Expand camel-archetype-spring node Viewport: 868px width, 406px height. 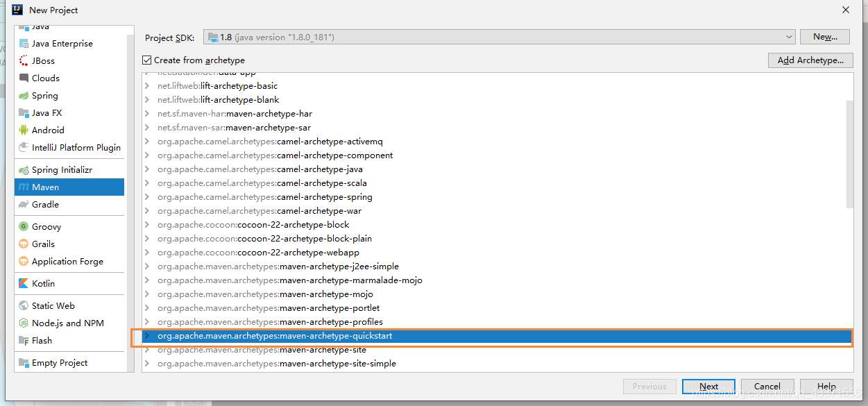pos(146,197)
